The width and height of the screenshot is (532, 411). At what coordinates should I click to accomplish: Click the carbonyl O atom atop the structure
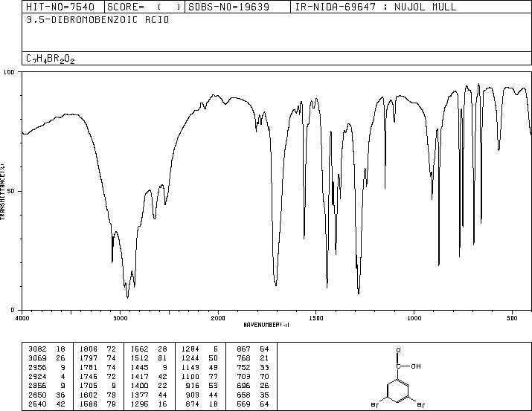pyautogui.click(x=398, y=350)
